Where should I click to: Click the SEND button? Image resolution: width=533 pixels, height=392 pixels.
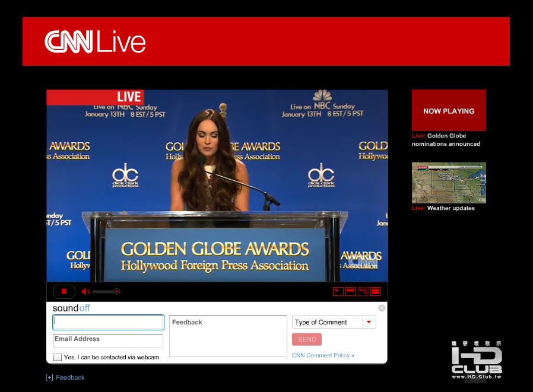click(307, 339)
